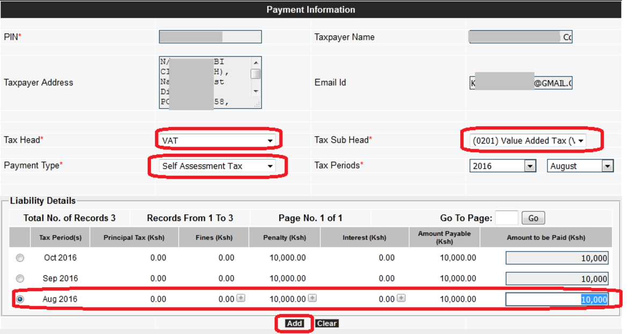644x334 pixels.
Task: Click the up scroll arrow in Taxpayer Address box
Action: click(255, 62)
